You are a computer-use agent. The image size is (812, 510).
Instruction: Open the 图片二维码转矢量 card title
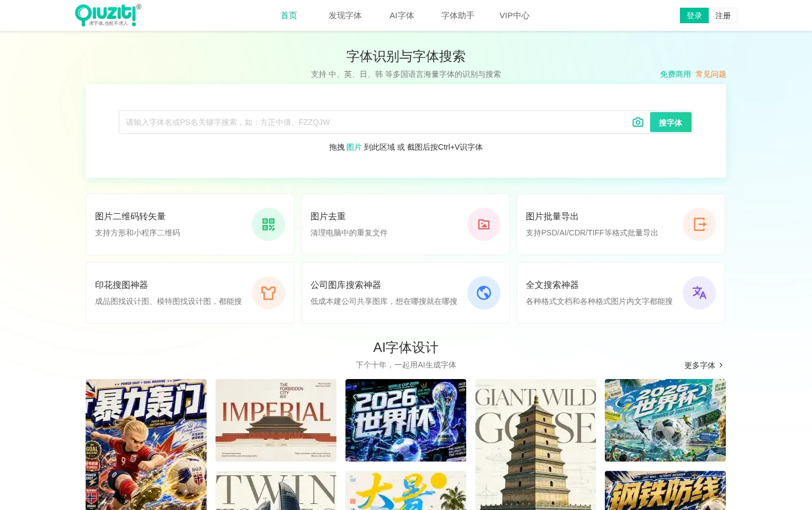pos(130,216)
